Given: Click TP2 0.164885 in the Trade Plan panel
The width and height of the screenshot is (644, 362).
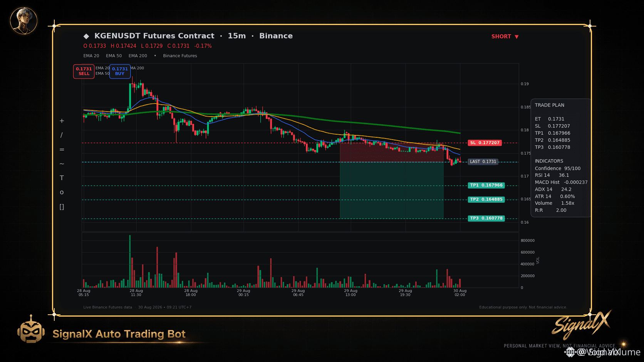Looking at the screenshot, I should point(552,140).
